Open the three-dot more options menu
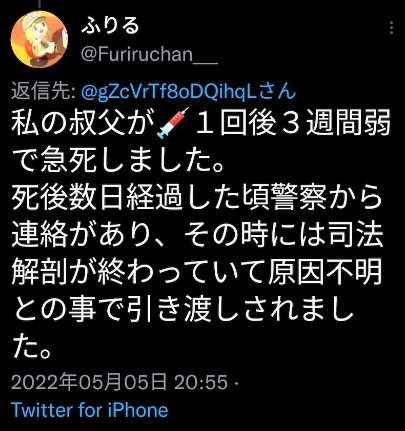Viewport: 405px width, 431px height. 392,28
